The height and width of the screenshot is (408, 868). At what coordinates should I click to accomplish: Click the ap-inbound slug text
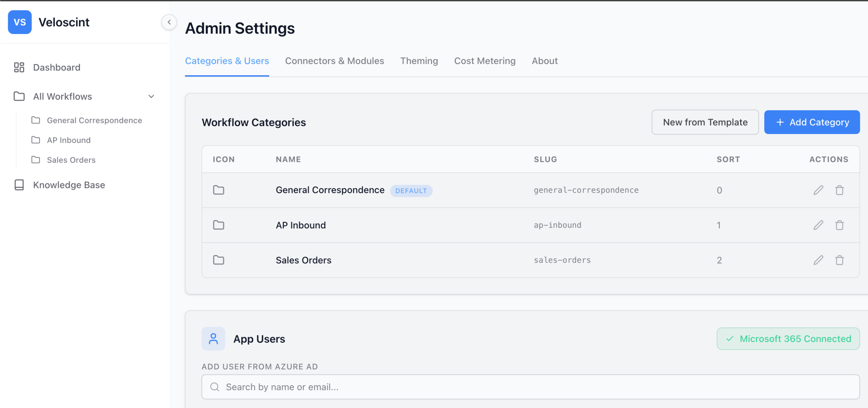pos(557,225)
